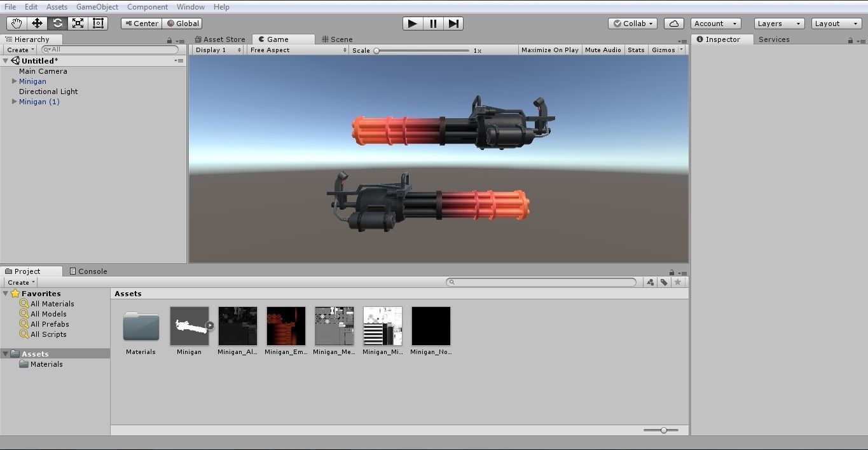Open the Free Aspect dropdown

(298, 50)
